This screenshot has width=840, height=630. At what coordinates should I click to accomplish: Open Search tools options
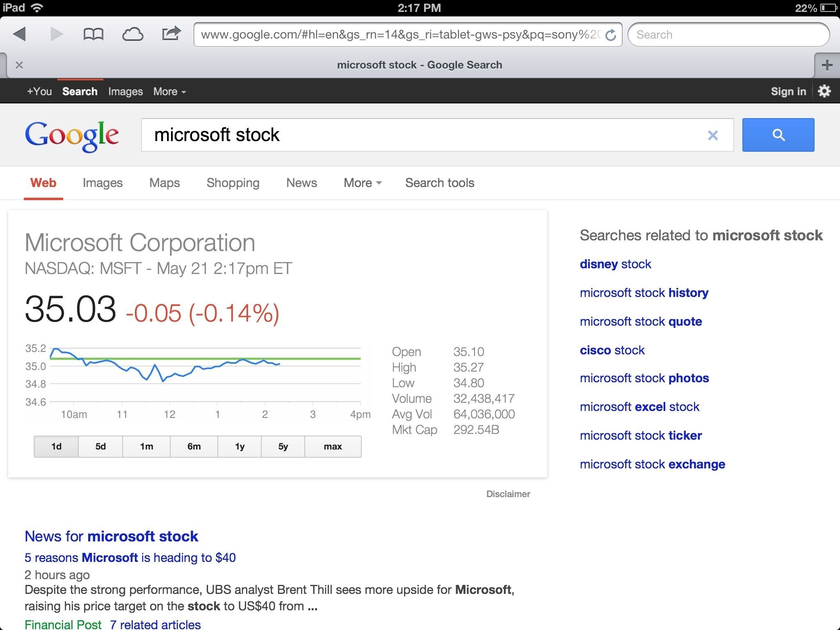tap(440, 183)
